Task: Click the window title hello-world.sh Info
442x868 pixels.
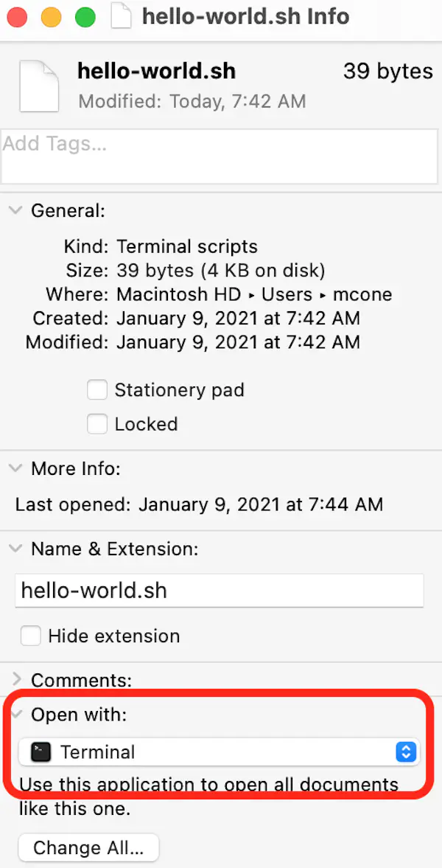Action: click(x=246, y=16)
